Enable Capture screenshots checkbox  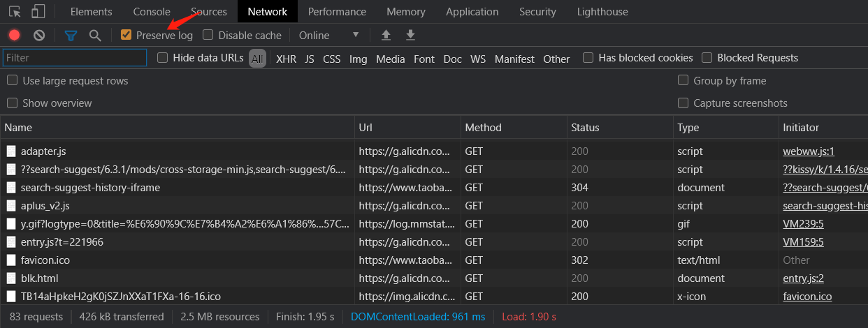(x=683, y=103)
